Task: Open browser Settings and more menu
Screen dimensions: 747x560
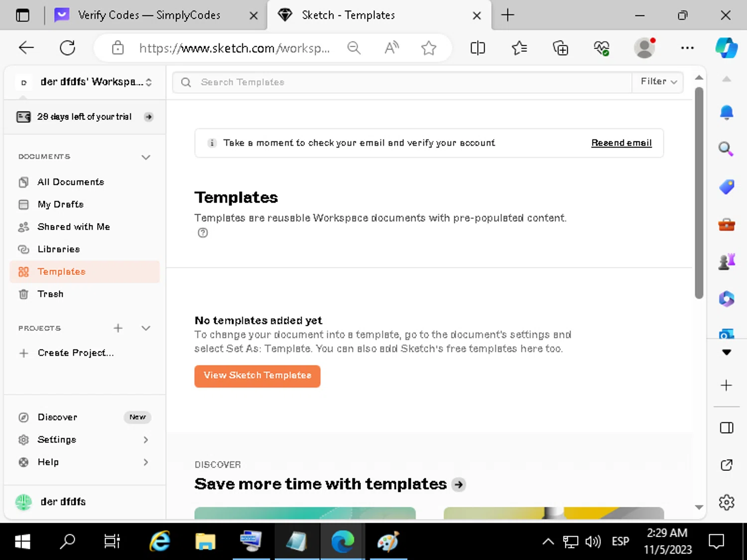Action: click(687, 48)
